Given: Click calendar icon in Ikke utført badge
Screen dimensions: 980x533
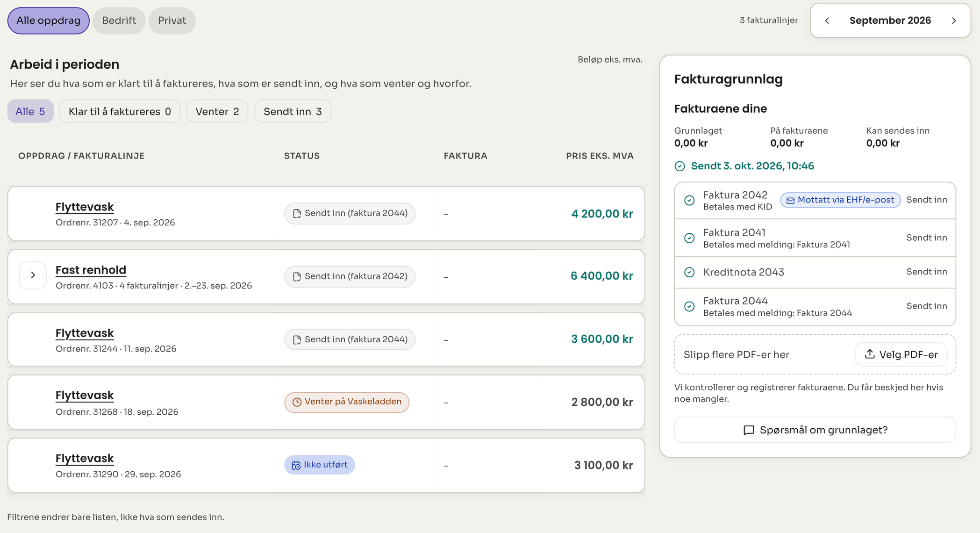Looking at the screenshot, I should pos(296,465).
